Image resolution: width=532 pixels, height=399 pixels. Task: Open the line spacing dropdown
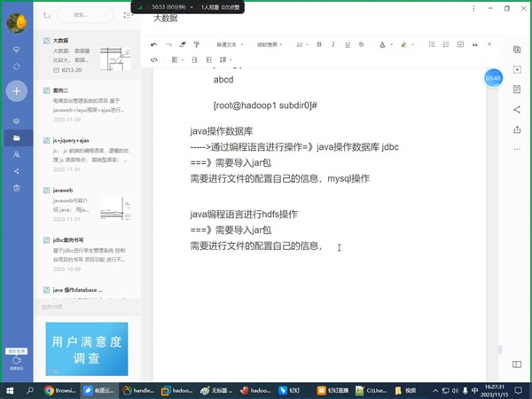[225, 59]
